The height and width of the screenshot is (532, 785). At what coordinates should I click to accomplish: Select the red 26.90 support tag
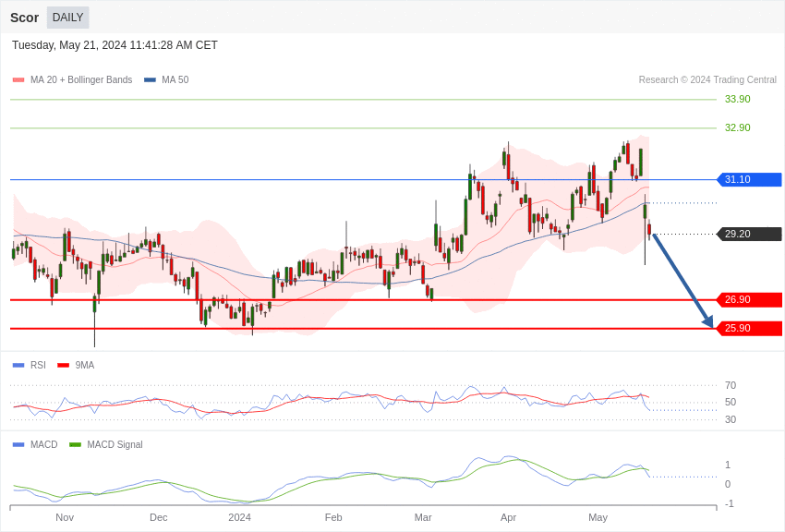point(749,299)
